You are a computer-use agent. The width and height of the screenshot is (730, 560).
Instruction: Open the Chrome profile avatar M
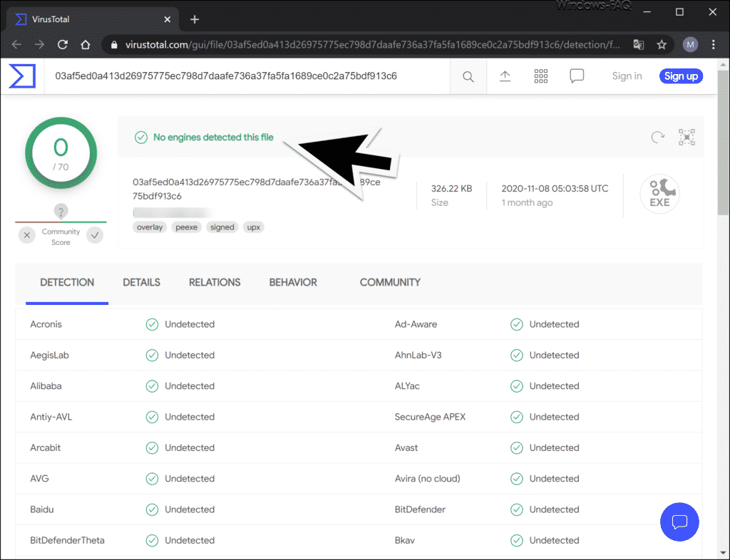690,45
